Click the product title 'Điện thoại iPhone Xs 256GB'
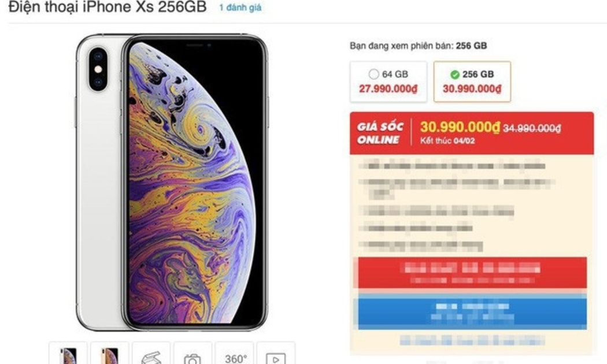Viewport: 607px width, 364px height. (x=108, y=7)
